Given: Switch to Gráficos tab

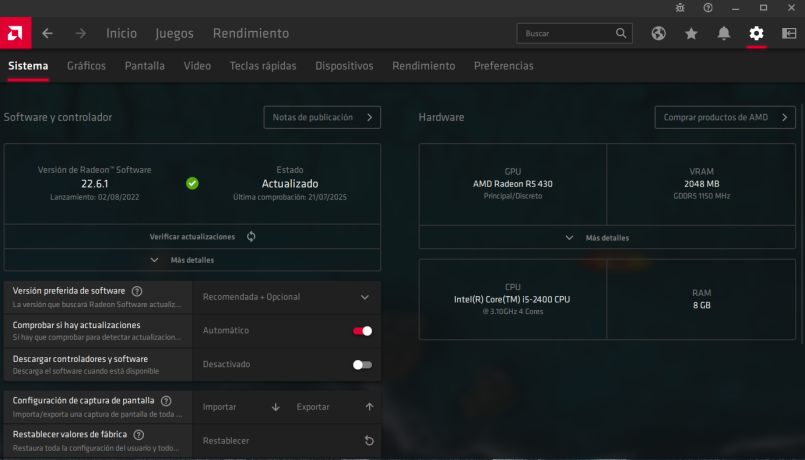Looking at the screenshot, I should (x=86, y=66).
